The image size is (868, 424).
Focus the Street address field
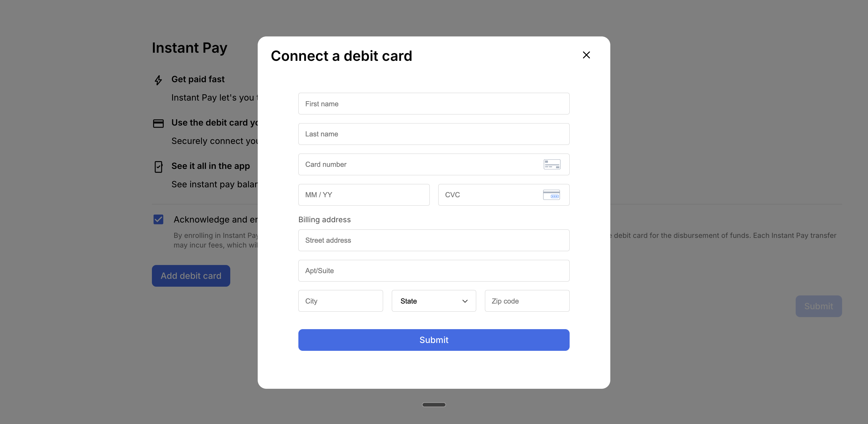[x=434, y=240]
